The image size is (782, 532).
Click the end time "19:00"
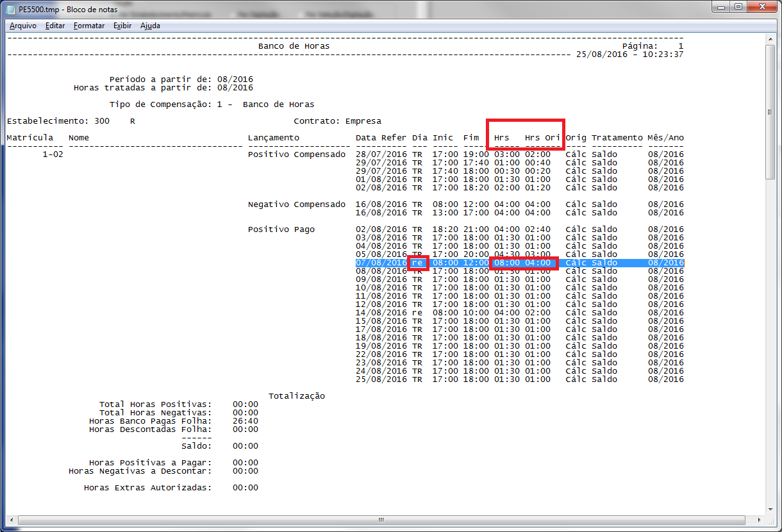476,154
